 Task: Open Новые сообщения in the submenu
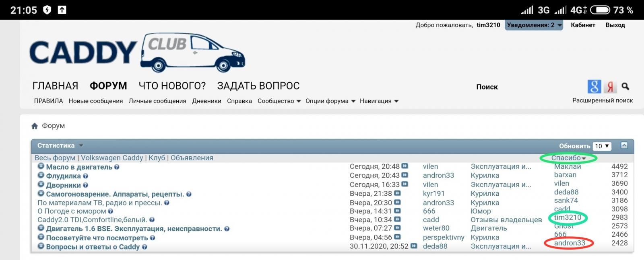pyautogui.click(x=96, y=101)
